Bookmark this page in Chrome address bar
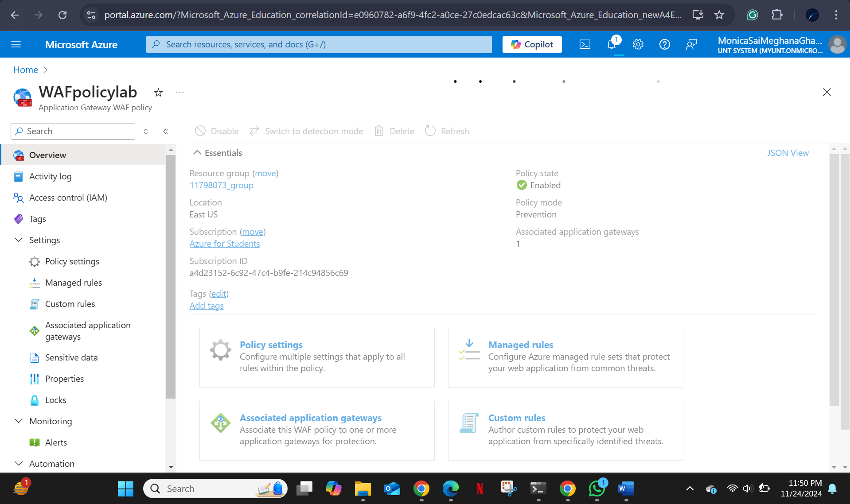850x504 pixels. coord(719,15)
